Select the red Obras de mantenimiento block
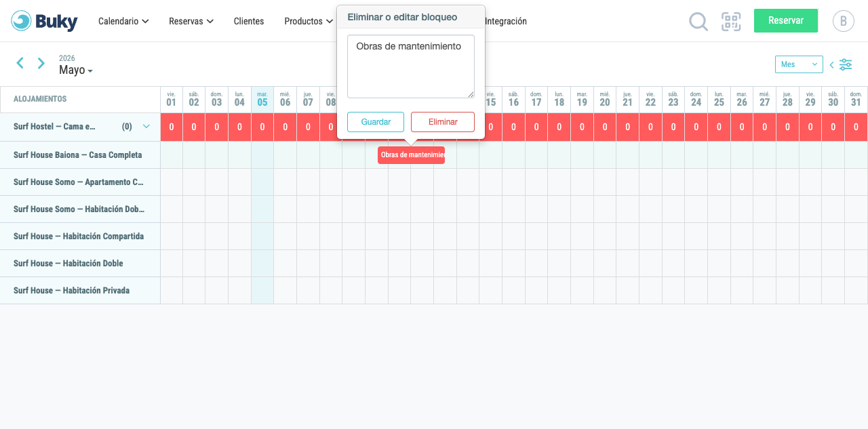This screenshot has height=429, width=868. tap(411, 155)
